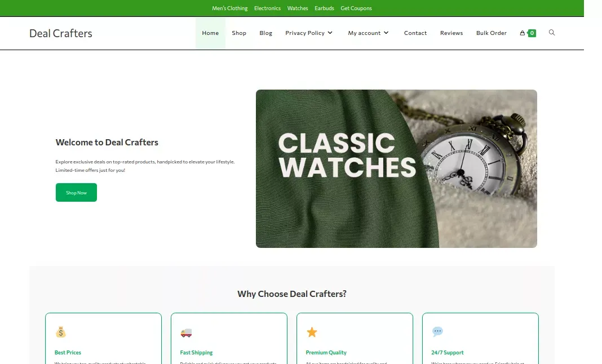Click the 24/7 Support card title
The height and width of the screenshot is (364, 602).
(x=448, y=353)
